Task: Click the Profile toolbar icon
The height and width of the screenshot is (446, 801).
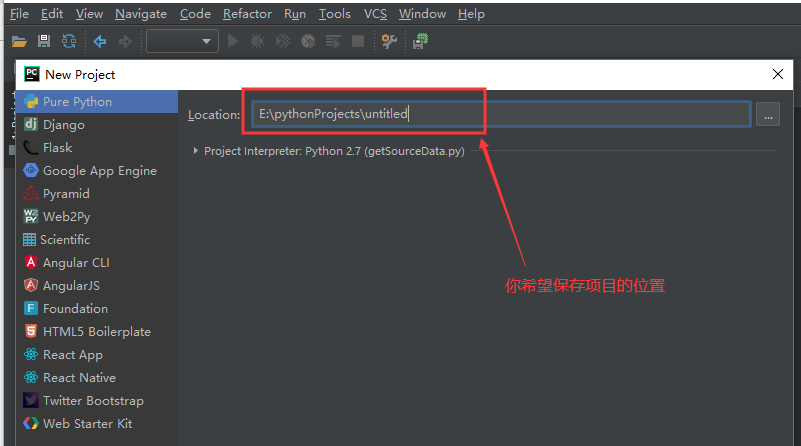Action: (308, 41)
